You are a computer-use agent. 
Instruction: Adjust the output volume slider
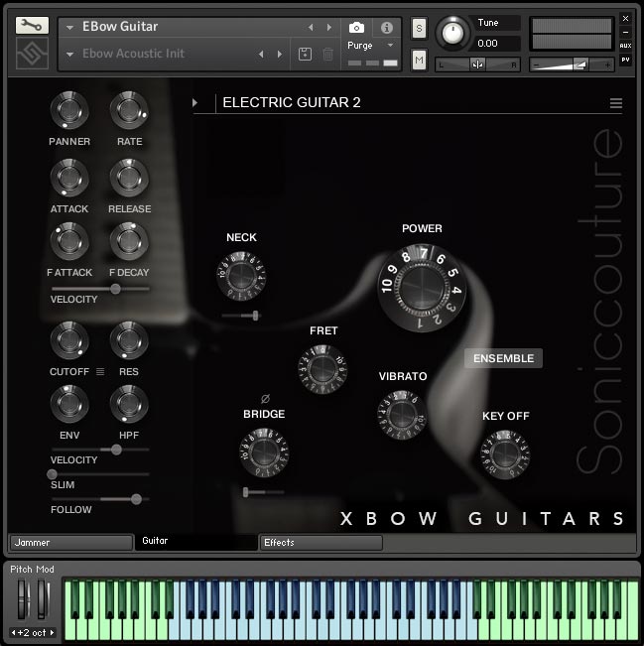(572, 65)
